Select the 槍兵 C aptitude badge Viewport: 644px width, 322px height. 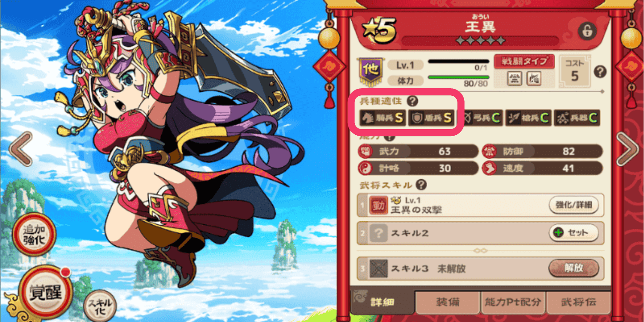(x=528, y=118)
